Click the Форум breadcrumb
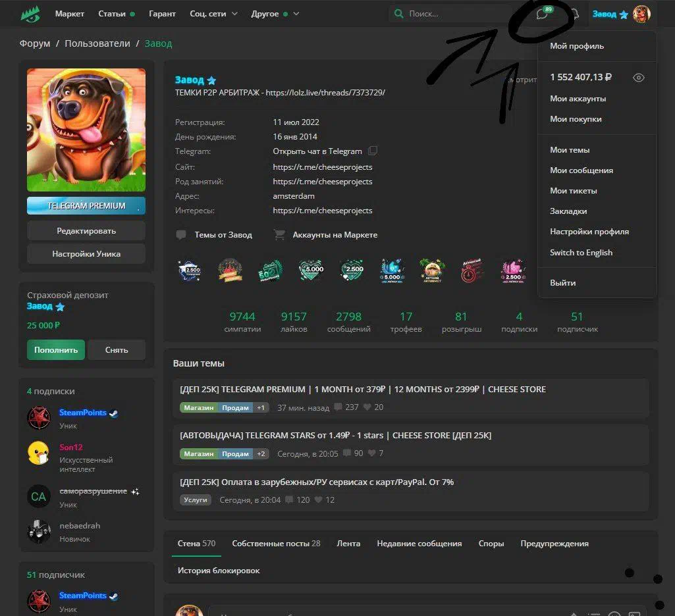The image size is (675, 616). tap(35, 43)
